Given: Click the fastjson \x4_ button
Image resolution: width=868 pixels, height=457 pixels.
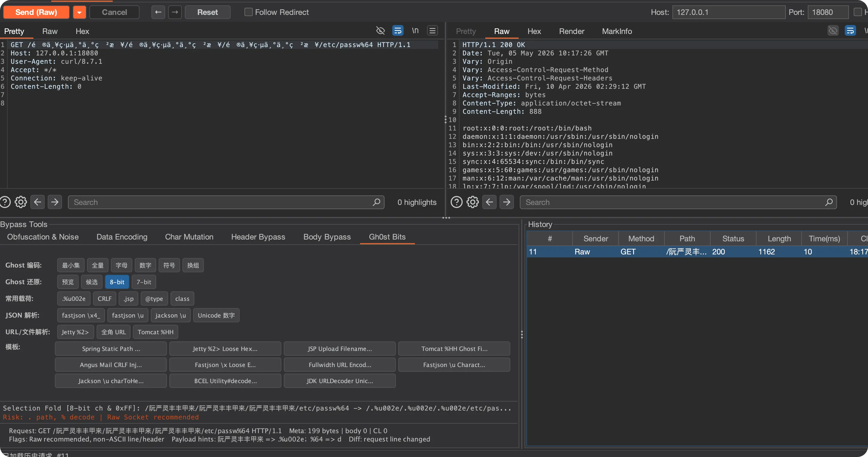Looking at the screenshot, I should tap(81, 315).
